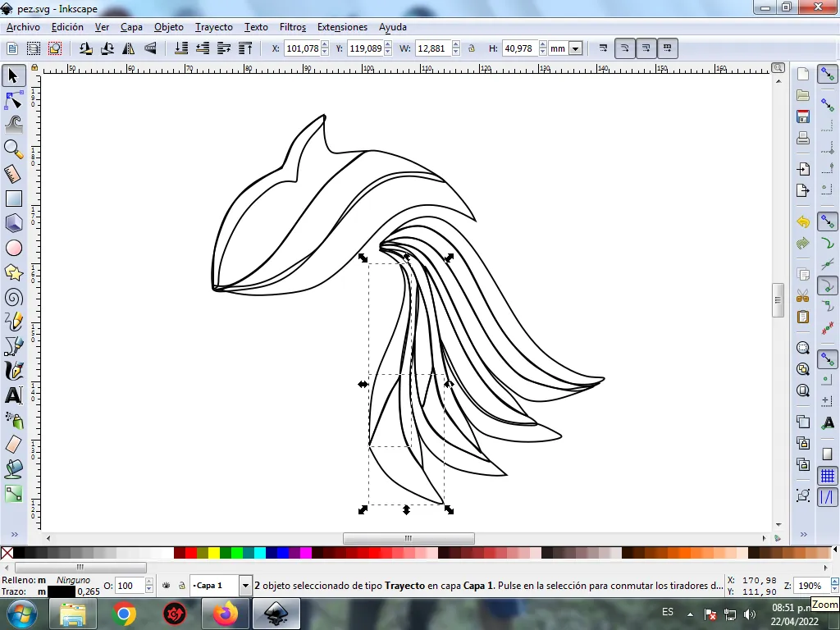
Task: Expand hidden toolbox tools chevron
Action: pyautogui.click(x=14, y=534)
